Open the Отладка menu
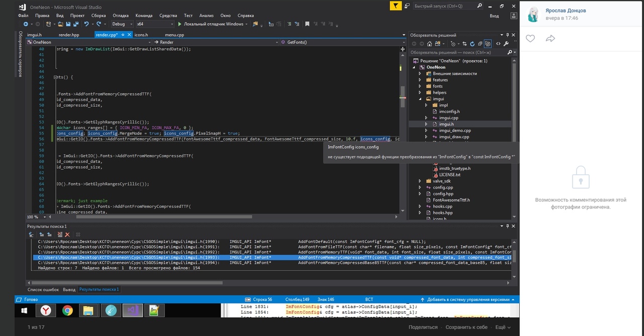The height and width of the screenshot is (336, 644). click(x=120, y=16)
